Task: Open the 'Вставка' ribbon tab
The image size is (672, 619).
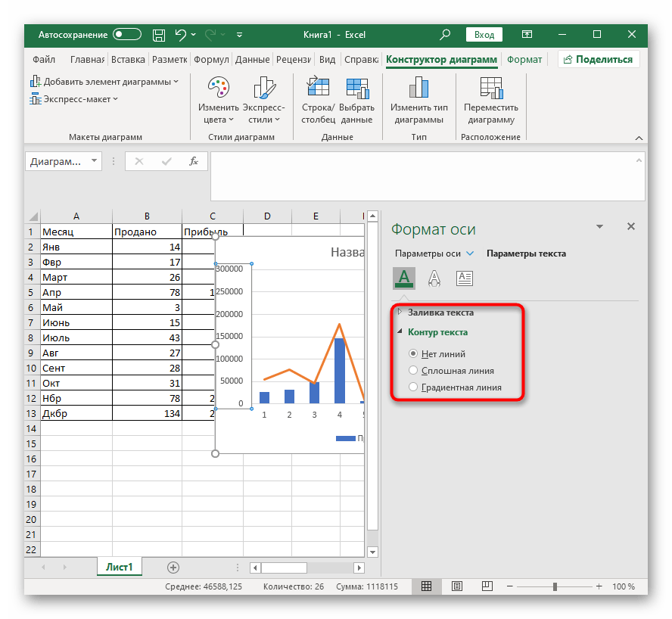Action: [x=127, y=60]
